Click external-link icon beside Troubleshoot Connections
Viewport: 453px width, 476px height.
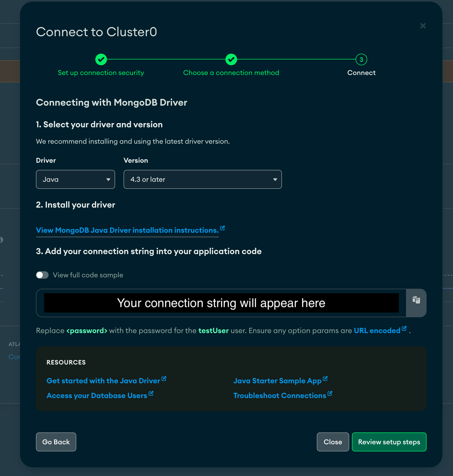pyautogui.click(x=330, y=393)
